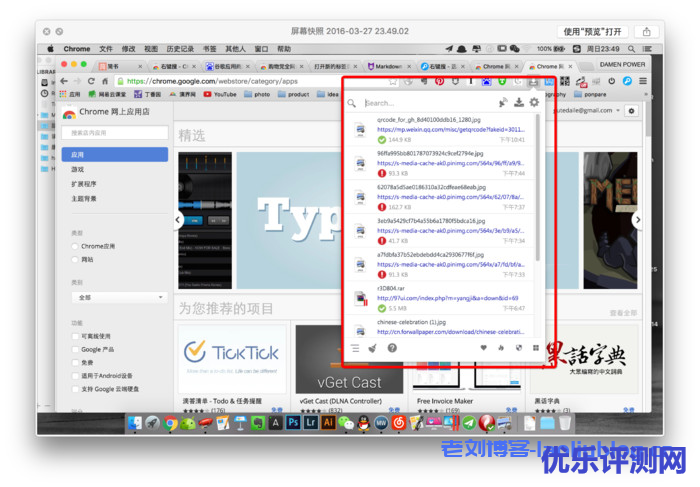The height and width of the screenshot is (487, 700).
Task: Click the Photoshop icon in the Dock
Action: coord(293,424)
